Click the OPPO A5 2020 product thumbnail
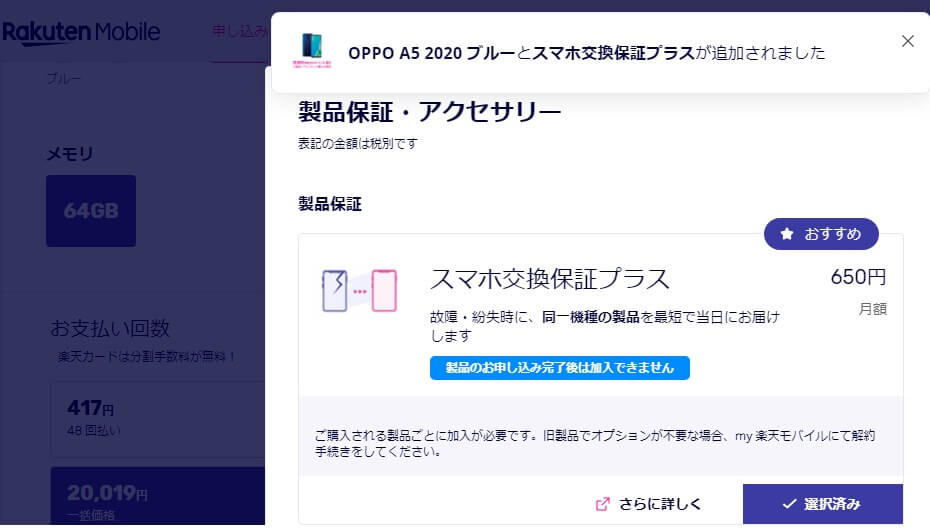This screenshot has height=531, width=930. pos(312,50)
